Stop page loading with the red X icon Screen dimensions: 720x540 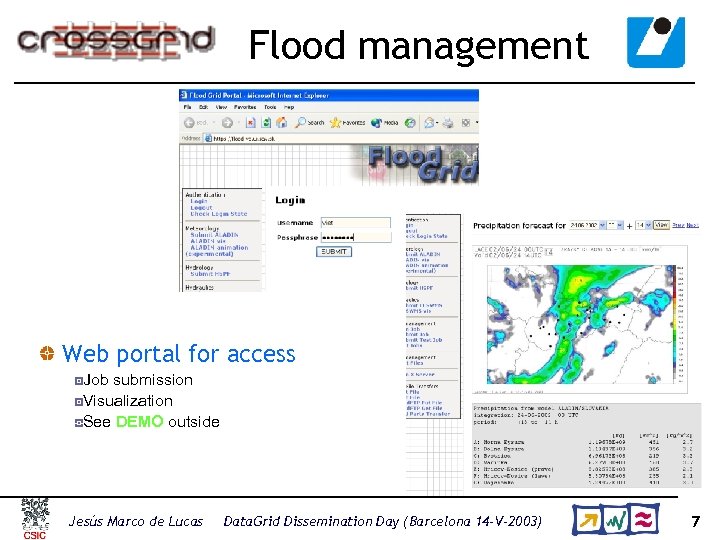pyautogui.click(x=250, y=123)
